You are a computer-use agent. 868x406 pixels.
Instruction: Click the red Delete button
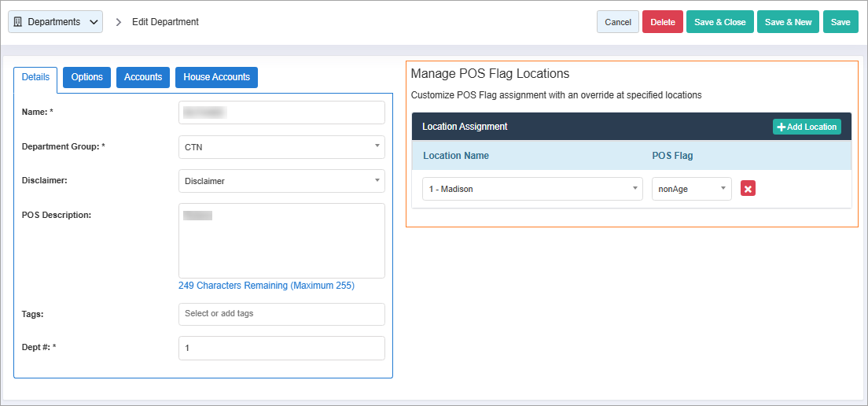tap(662, 22)
